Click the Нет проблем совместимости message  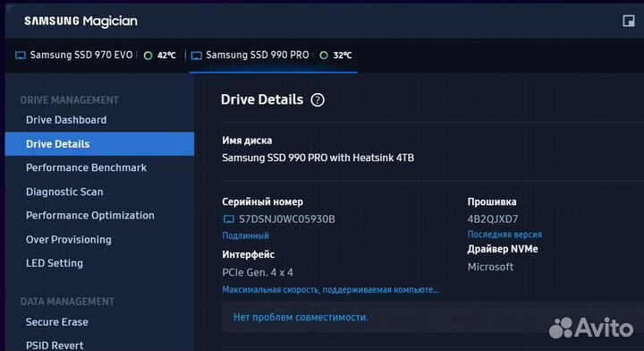click(301, 317)
